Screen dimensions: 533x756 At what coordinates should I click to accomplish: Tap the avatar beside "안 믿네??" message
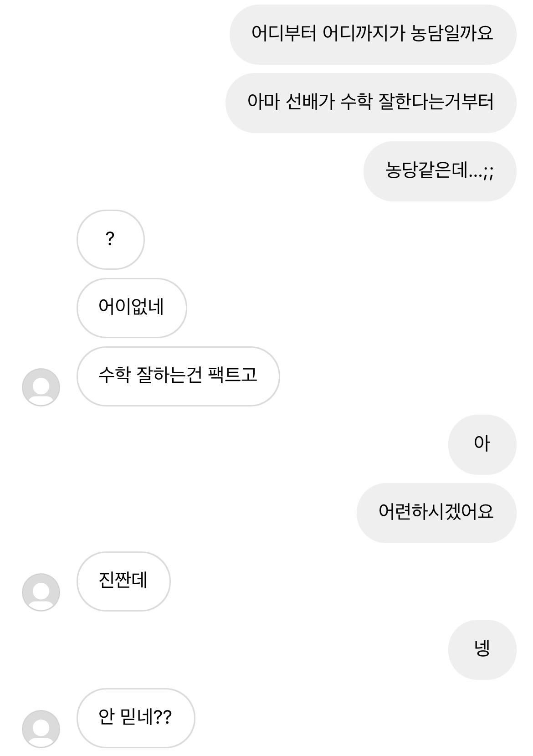click(41, 729)
